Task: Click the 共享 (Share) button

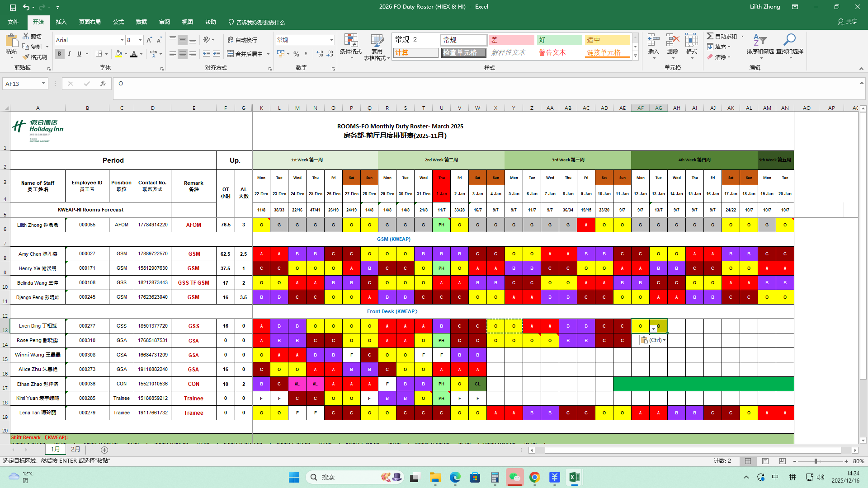Action: pos(847,22)
